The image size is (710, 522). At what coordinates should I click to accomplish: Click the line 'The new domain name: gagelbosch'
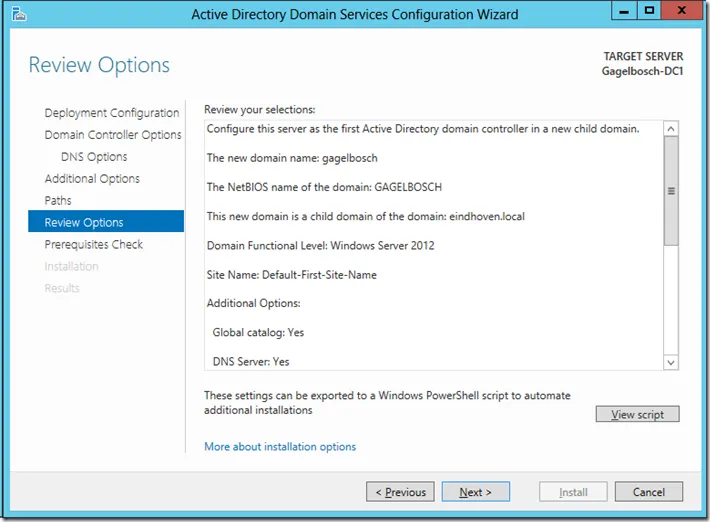point(292,158)
